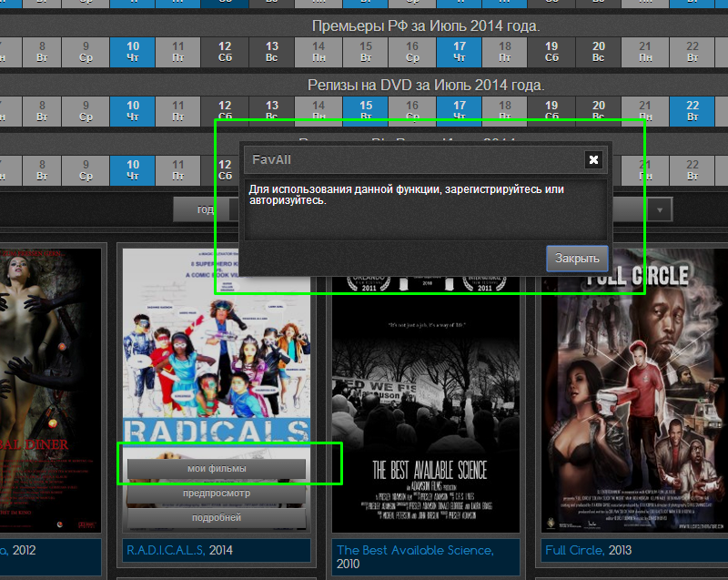Screen dimensions: 728x580
Task: Select 18 Пт in Премьеры РФ row
Action: (505, 52)
